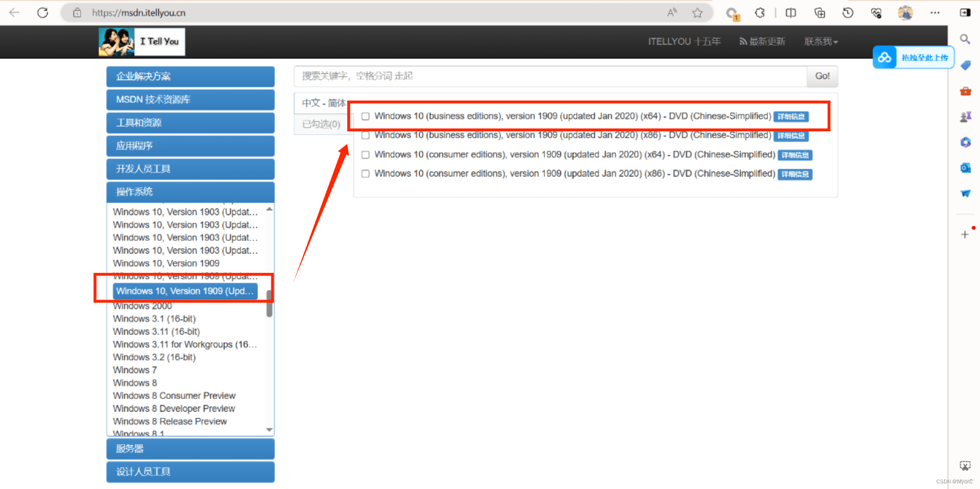Click the extension icon with orange badge
Screen dimensions: 980x489
tap(731, 13)
